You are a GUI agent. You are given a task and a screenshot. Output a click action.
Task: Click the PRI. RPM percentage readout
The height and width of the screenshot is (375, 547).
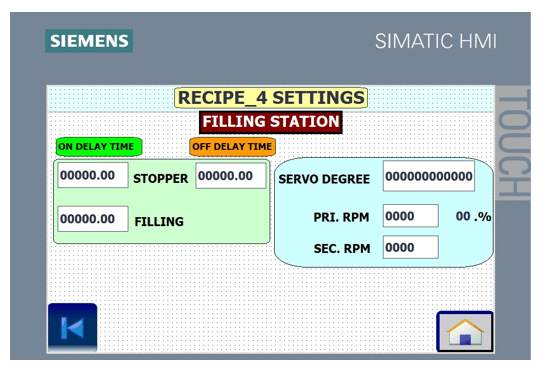point(473,217)
